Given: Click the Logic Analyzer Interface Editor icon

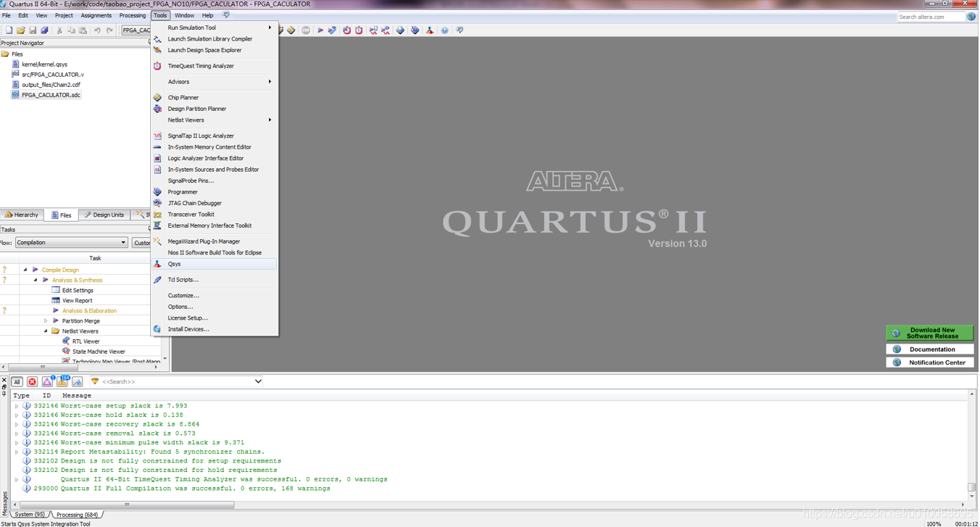Looking at the screenshot, I should [x=157, y=158].
